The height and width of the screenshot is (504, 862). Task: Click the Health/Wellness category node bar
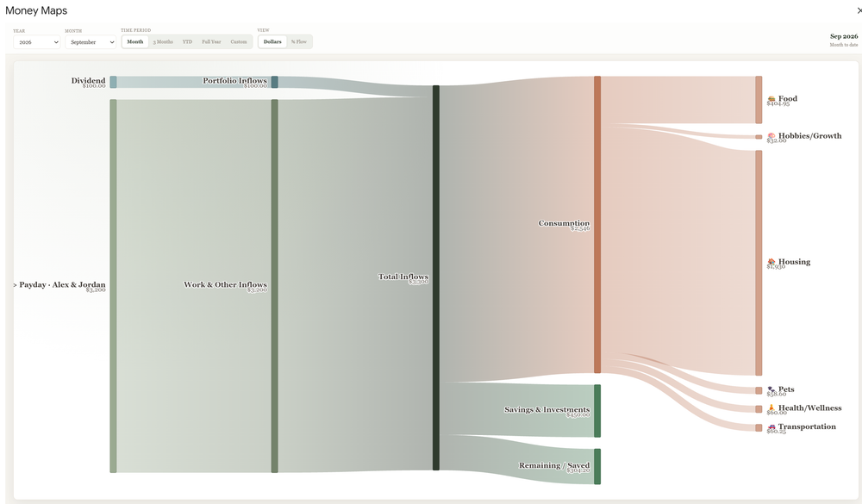[x=759, y=409]
